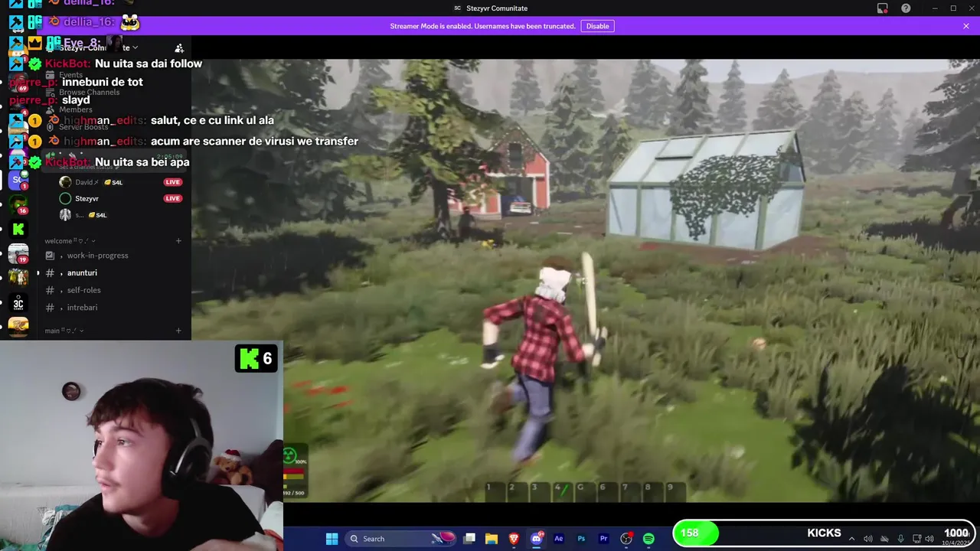Switch to the server icon with badge 19
This screenshot has width=980, height=551.
18,253
